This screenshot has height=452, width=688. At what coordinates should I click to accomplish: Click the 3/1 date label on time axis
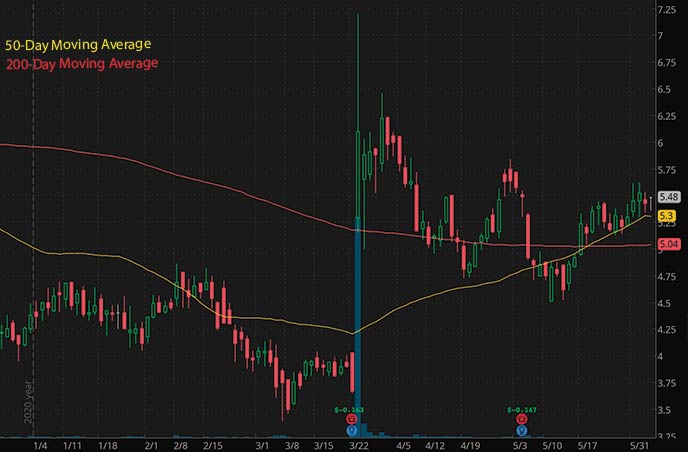pyautogui.click(x=262, y=446)
